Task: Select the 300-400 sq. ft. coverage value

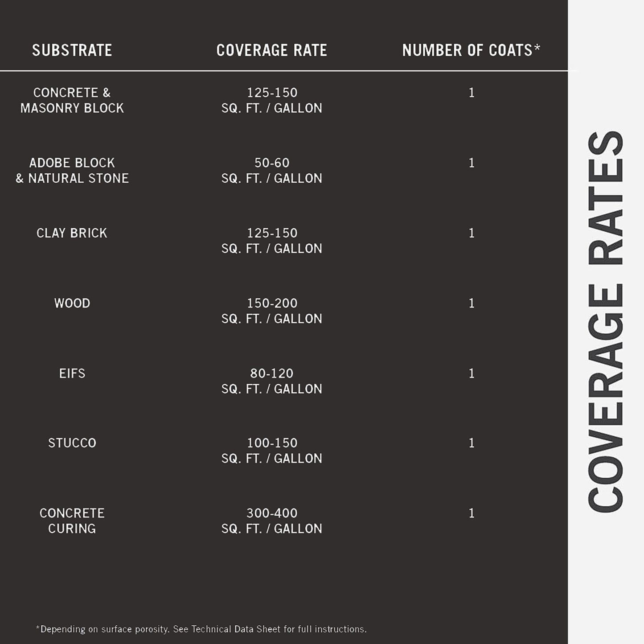Action: click(271, 521)
